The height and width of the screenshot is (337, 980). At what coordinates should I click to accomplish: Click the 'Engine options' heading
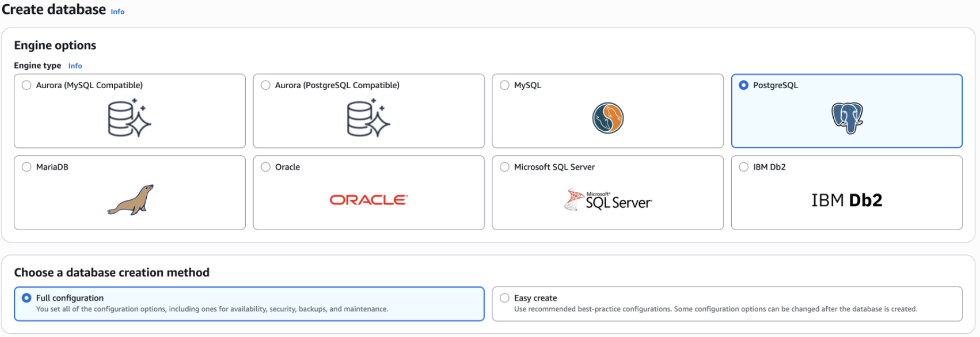tap(55, 45)
